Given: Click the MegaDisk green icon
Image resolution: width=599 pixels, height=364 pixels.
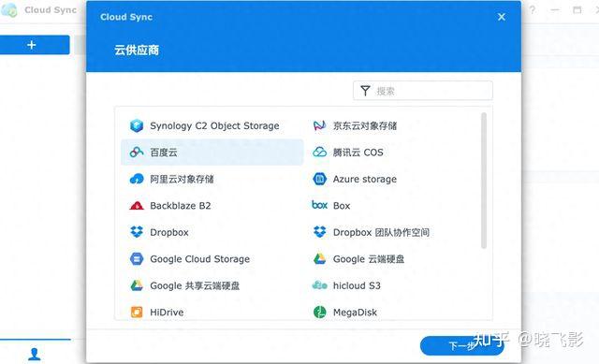Looking at the screenshot, I should [319, 312].
